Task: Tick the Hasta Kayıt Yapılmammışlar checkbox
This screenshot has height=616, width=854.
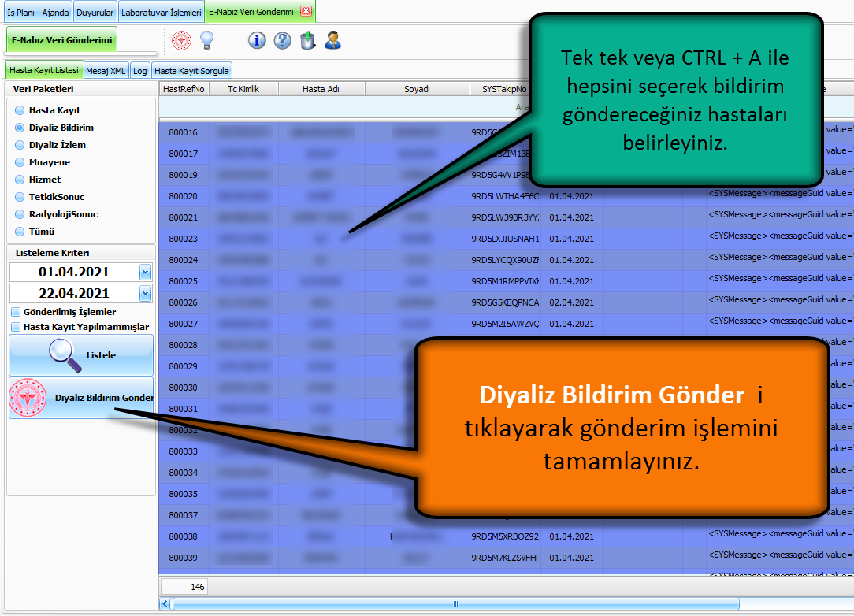Action: [x=16, y=327]
